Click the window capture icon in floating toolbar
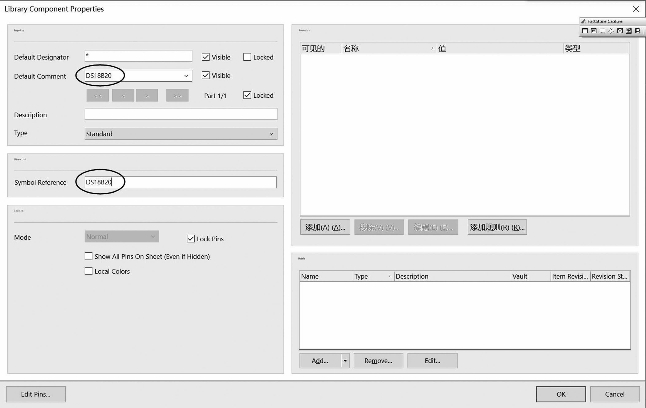 coord(594,31)
